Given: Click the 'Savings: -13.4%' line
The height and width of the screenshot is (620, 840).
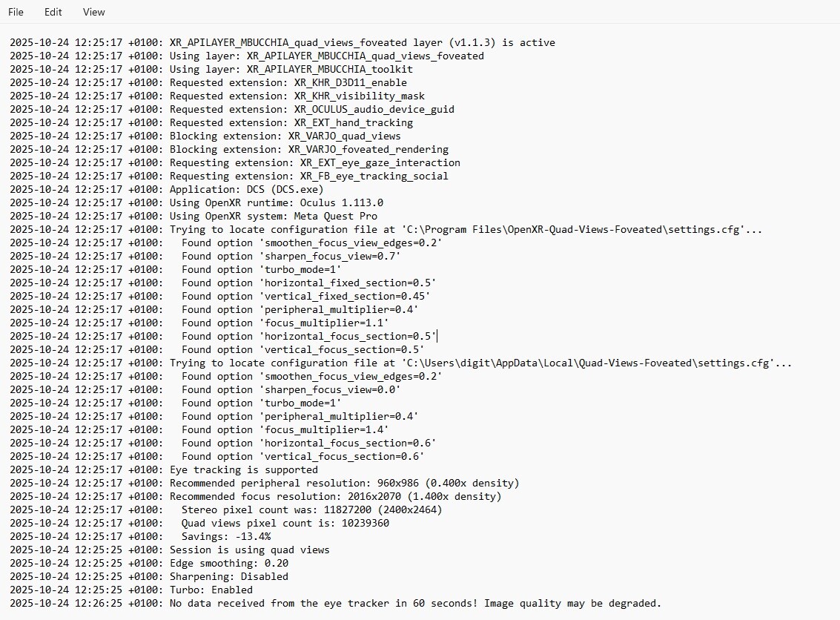Looking at the screenshot, I should [x=226, y=536].
